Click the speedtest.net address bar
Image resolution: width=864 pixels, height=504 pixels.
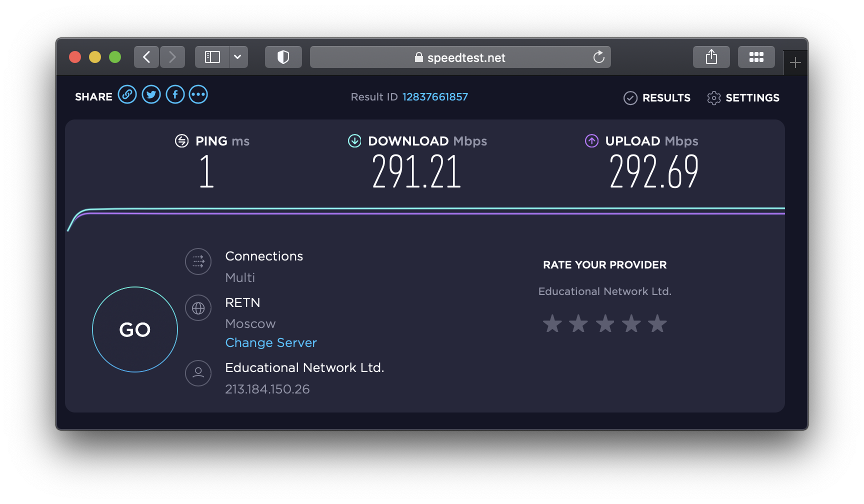click(x=460, y=57)
